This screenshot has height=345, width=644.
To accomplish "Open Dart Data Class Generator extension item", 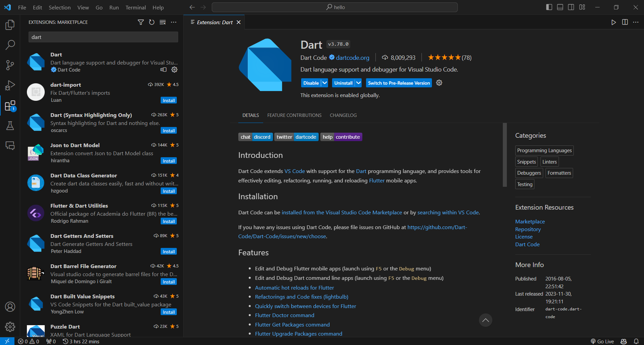I will coord(103,183).
